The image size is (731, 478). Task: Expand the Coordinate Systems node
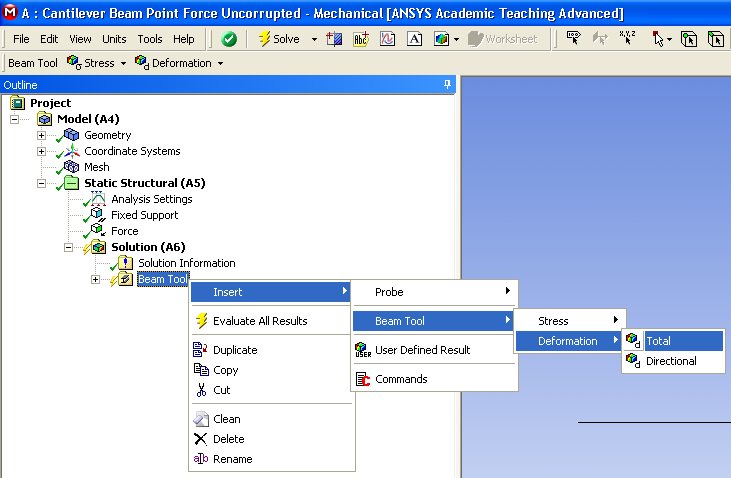pyautogui.click(x=41, y=152)
